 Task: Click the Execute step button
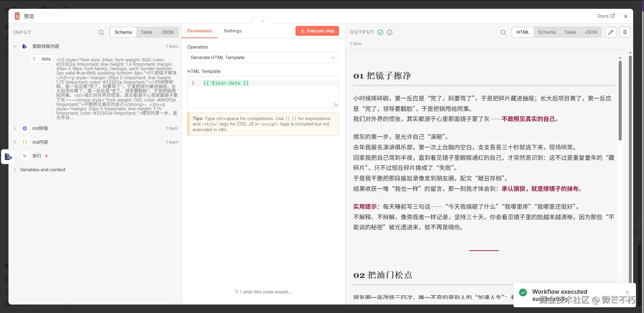coord(317,31)
